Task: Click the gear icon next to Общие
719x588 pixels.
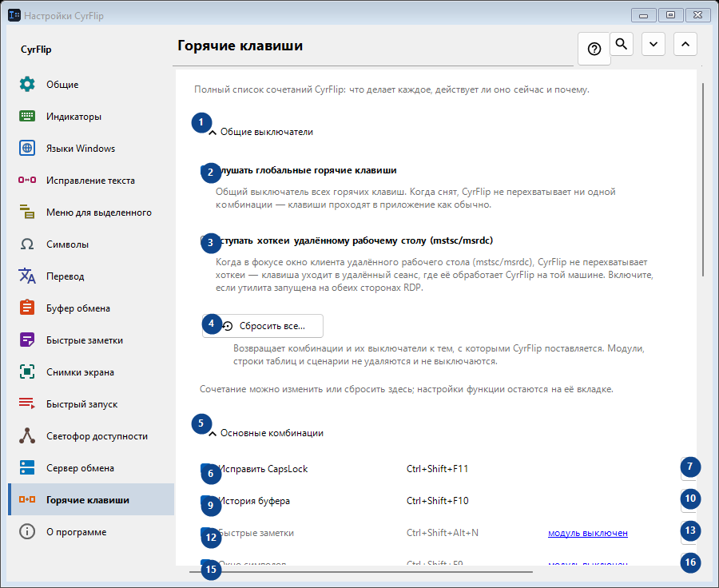Action: (x=27, y=85)
